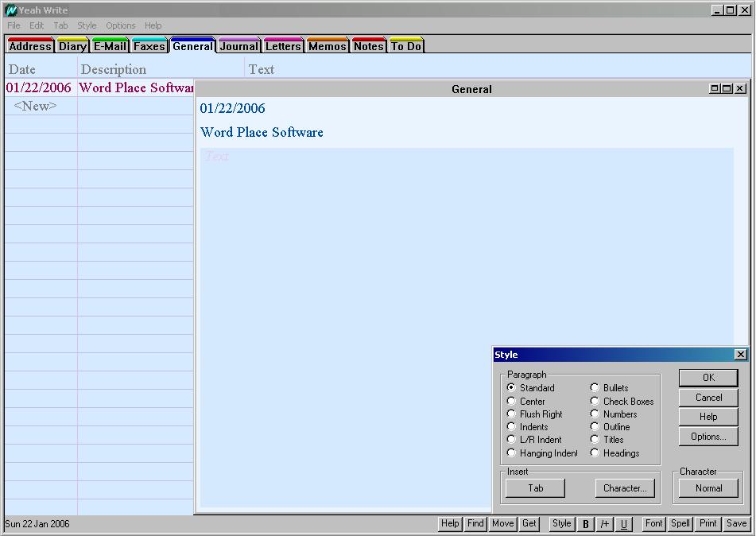
Task: Click the Yeah Write app icon in title bar
Action: click(11, 10)
